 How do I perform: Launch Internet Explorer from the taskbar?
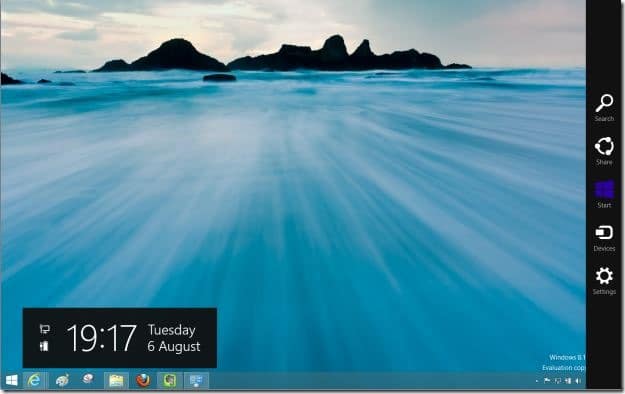[35, 380]
